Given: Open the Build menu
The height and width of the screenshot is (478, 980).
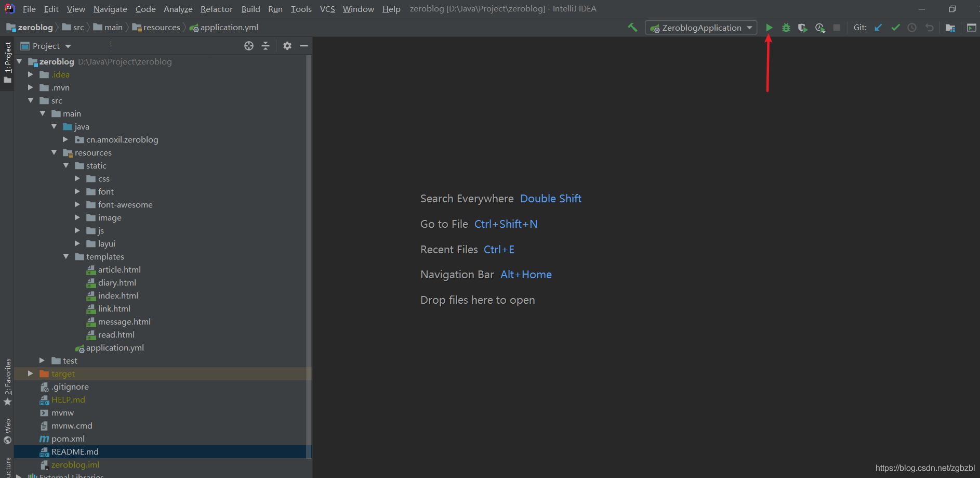Looking at the screenshot, I should point(250,9).
